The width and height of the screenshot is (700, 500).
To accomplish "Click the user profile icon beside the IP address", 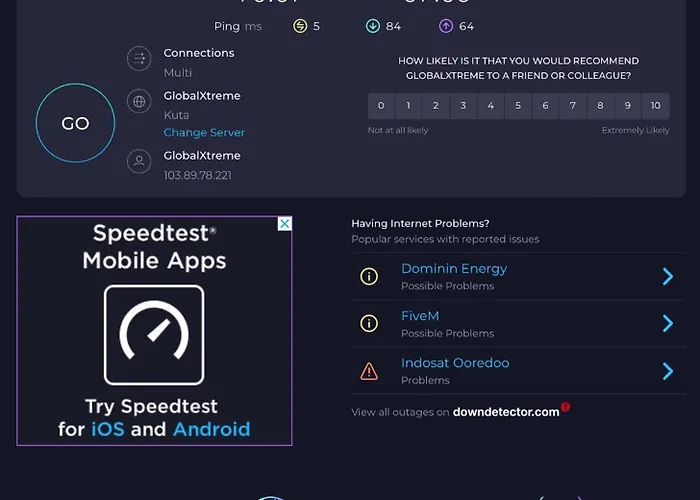I will click(x=139, y=161).
